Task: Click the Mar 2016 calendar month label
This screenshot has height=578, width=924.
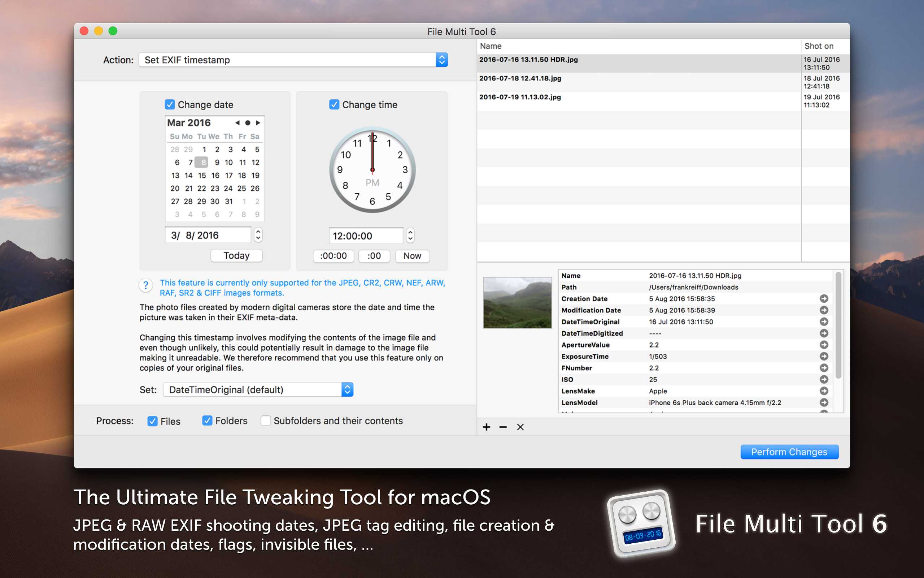Action: coord(189,123)
